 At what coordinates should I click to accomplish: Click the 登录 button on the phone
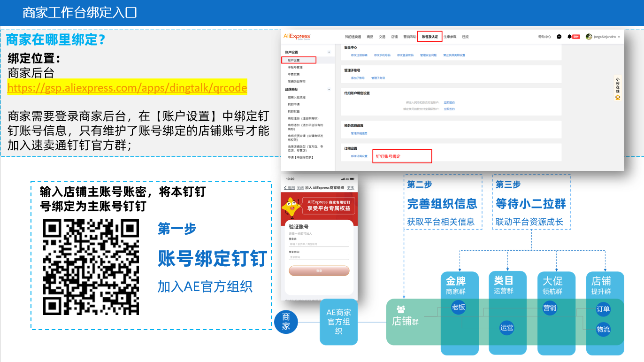(319, 271)
